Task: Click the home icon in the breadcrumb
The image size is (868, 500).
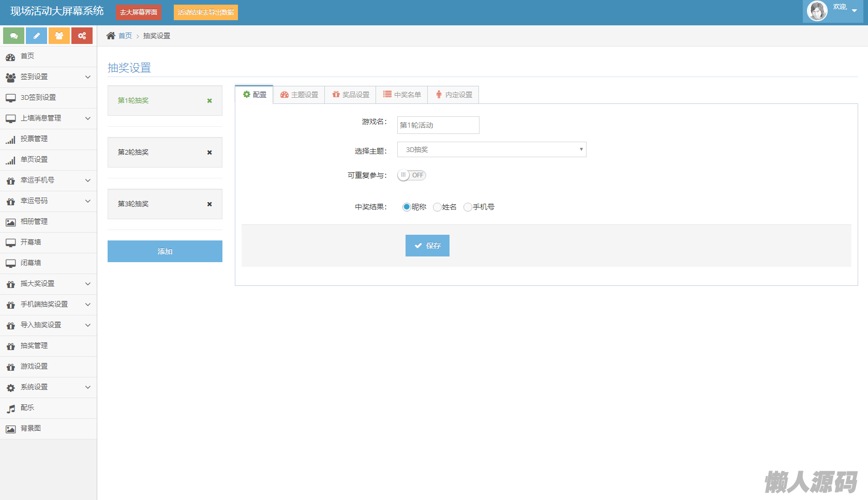Action: coord(111,36)
